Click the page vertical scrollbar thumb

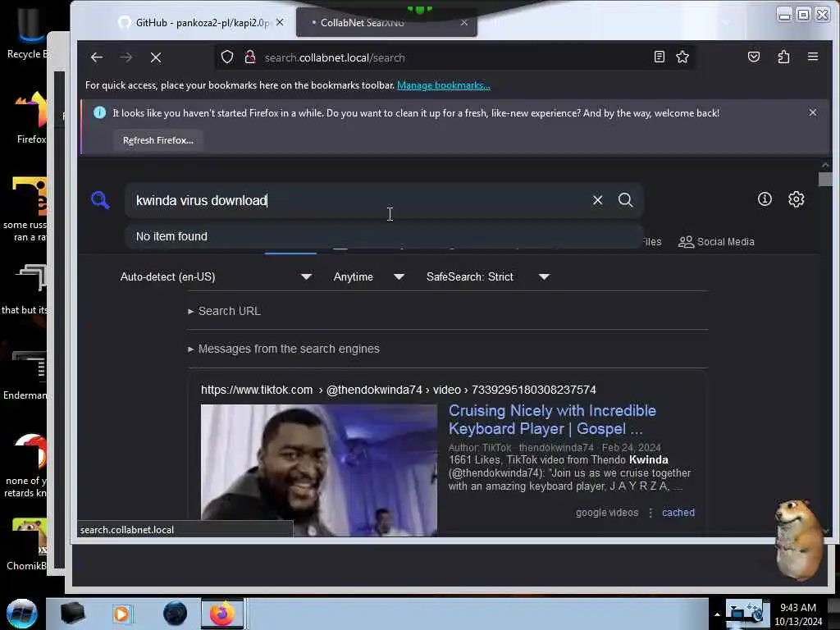coord(825,179)
